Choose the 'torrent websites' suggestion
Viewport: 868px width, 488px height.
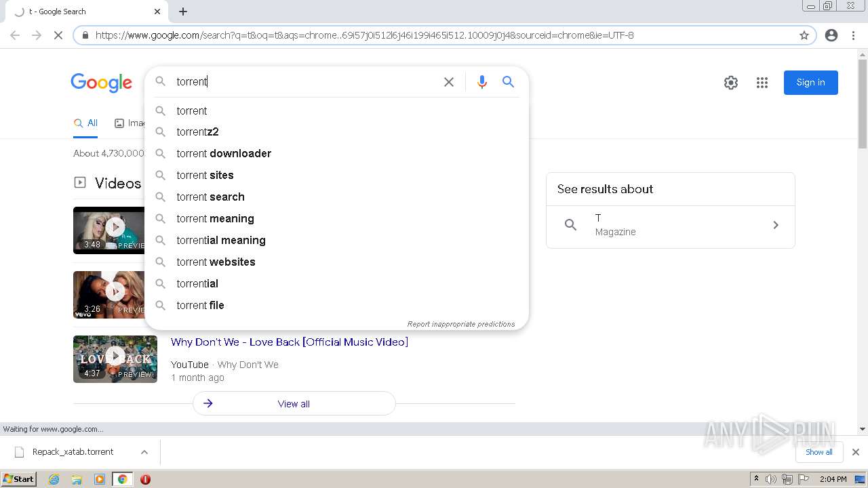[x=336, y=262]
